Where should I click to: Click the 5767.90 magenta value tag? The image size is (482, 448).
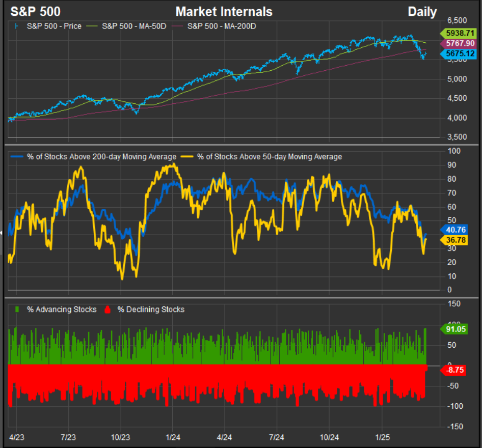pos(459,43)
